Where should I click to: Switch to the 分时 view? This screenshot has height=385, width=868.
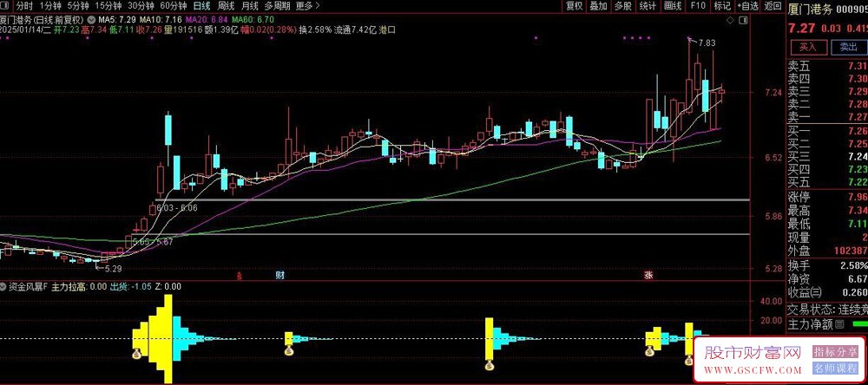(23, 6)
